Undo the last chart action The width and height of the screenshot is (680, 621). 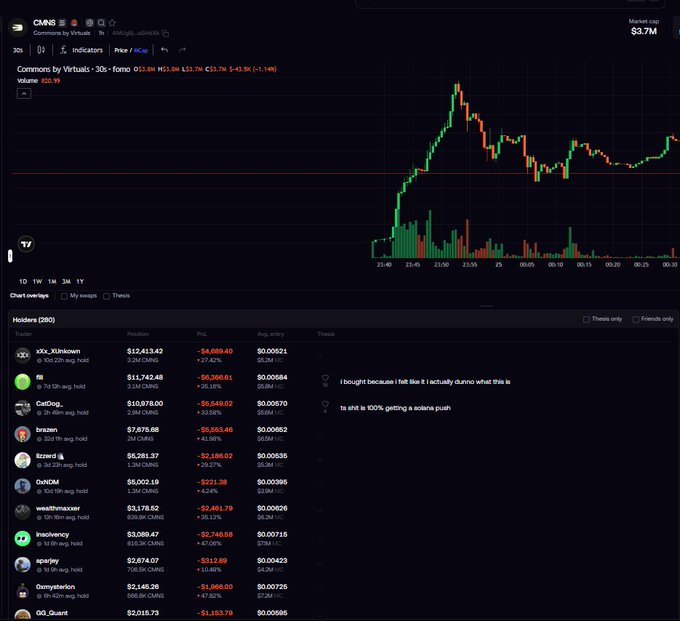(x=164, y=50)
